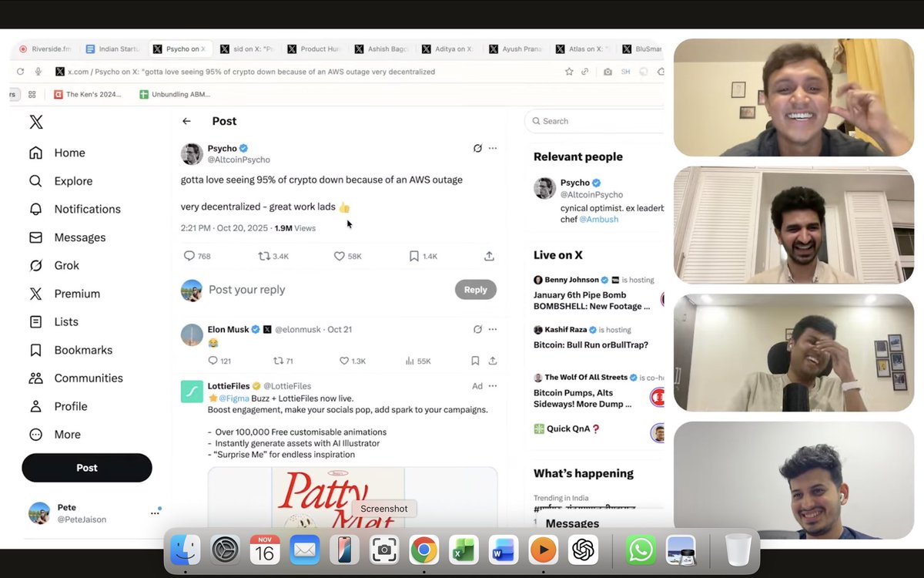View analytics of Elon's reply, 55K

pos(418,361)
